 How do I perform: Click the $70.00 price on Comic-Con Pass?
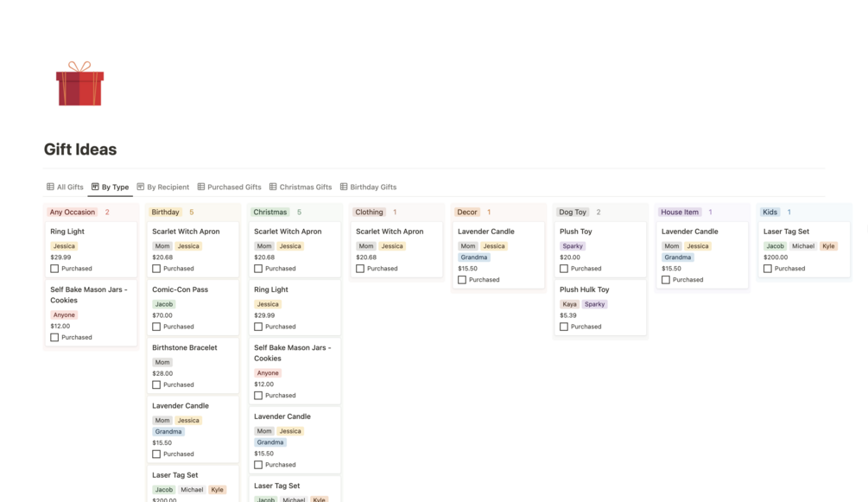[162, 315]
